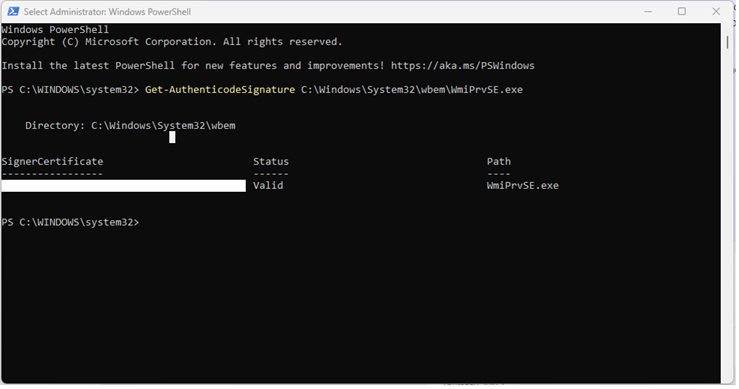Click the window title text 'Select Administrator: Windows PowerShell'
Screen dimensions: 739x389
coord(107,12)
